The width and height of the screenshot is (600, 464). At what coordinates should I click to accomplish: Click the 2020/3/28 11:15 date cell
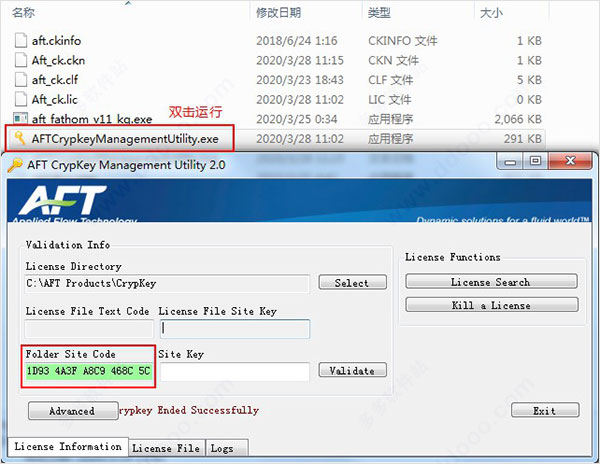click(x=300, y=60)
